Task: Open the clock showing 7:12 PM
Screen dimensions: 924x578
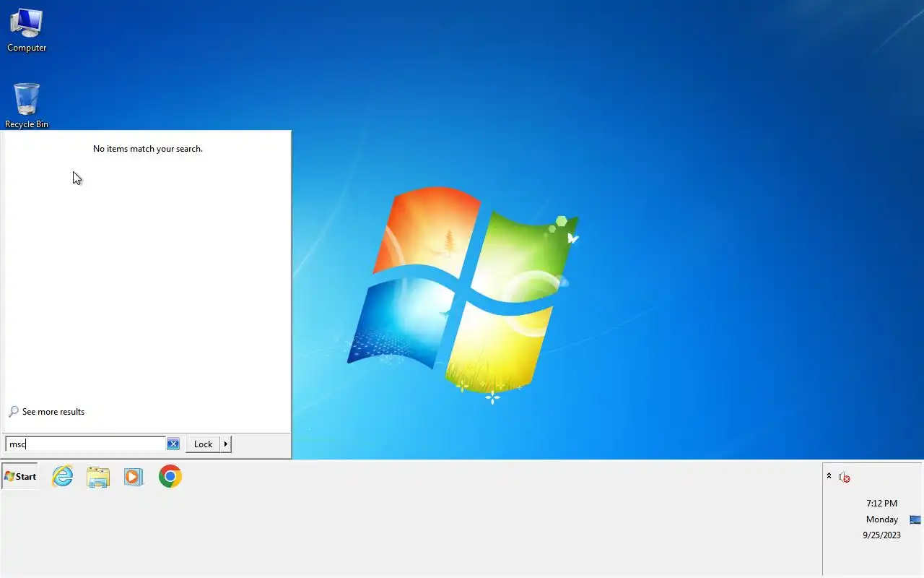Action: [881, 504]
